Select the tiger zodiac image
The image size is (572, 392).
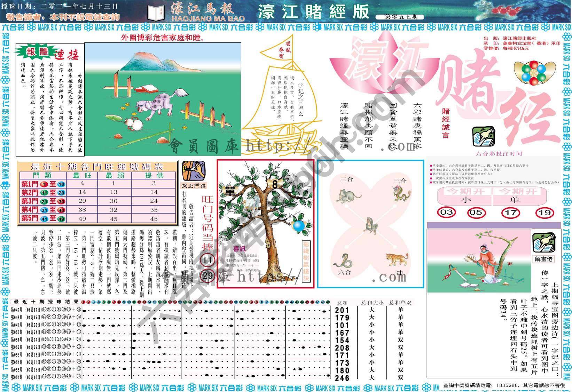point(398,259)
